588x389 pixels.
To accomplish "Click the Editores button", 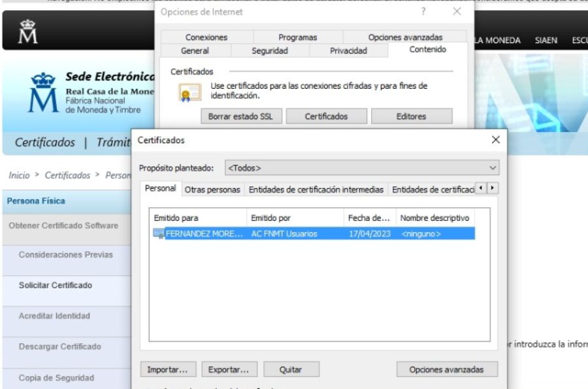I will coord(412,116).
